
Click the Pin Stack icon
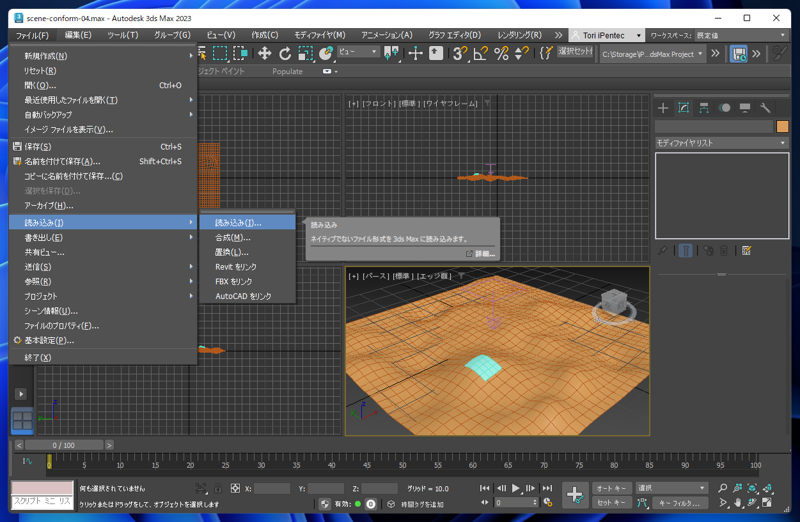663,251
